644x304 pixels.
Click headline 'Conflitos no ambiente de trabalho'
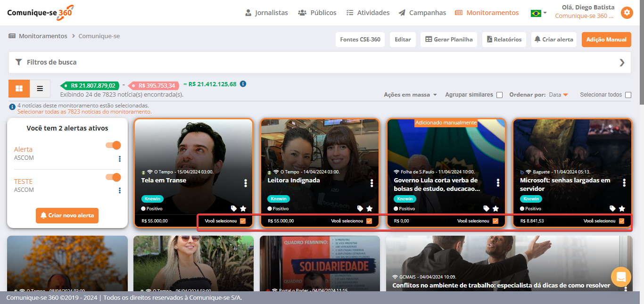tap(501, 285)
